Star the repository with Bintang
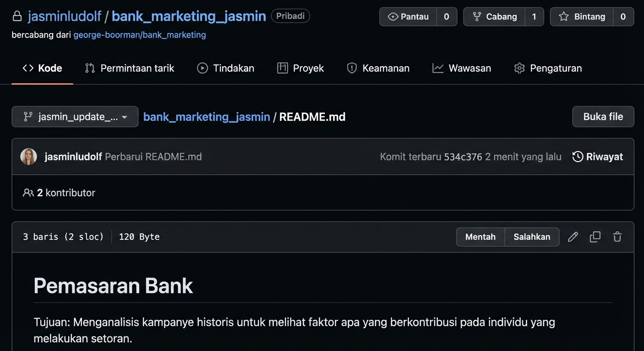Image resolution: width=644 pixels, height=351 pixels. [582, 16]
